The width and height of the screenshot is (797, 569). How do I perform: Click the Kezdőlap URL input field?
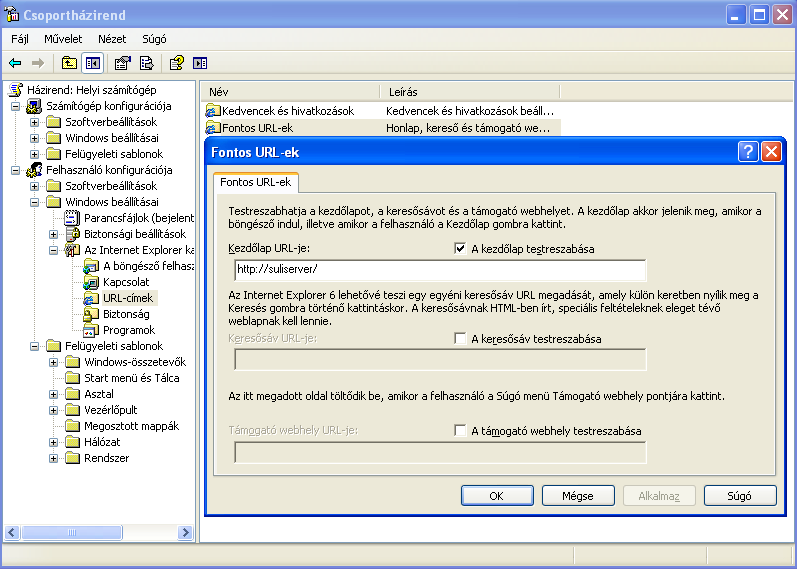439,269
